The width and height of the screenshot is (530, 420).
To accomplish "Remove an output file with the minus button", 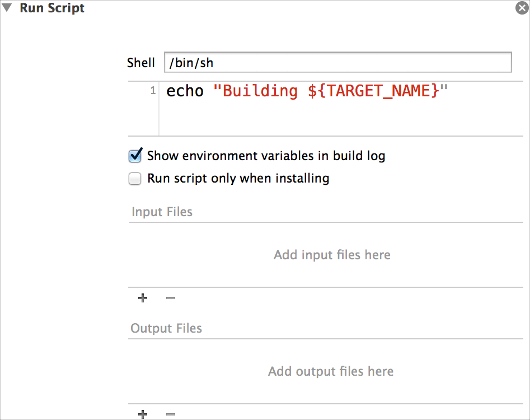I will [x=171, y=414].
